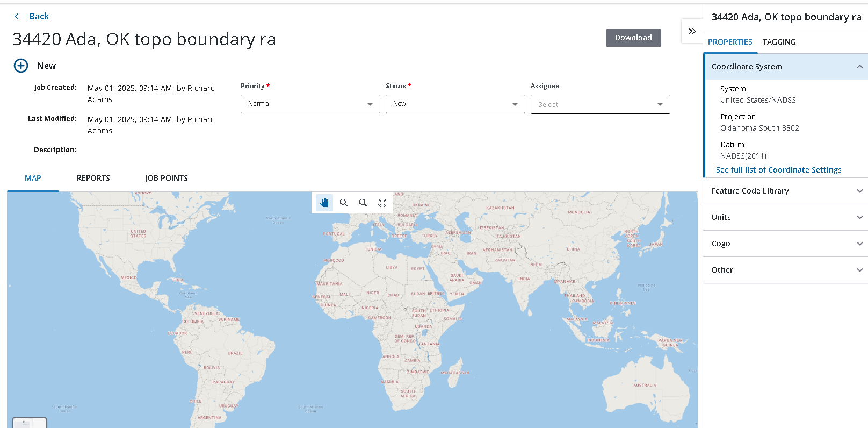Click the New job plus icon

click(21, 66)
